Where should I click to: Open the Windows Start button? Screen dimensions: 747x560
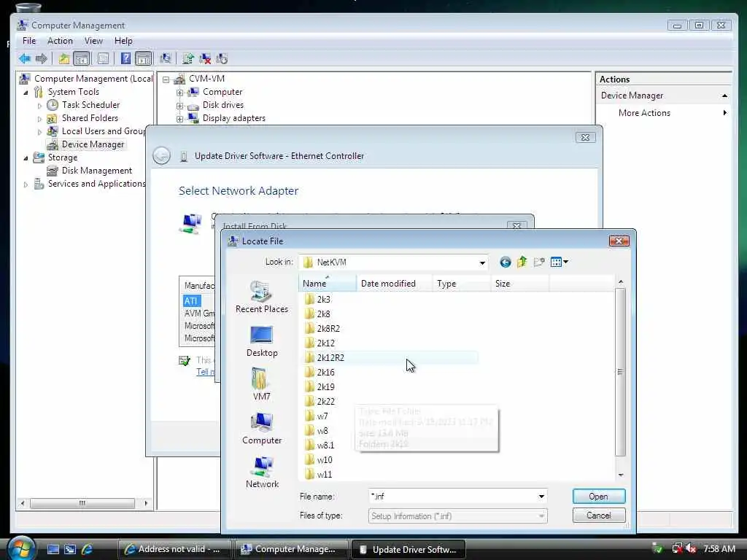tap(21, 548)
